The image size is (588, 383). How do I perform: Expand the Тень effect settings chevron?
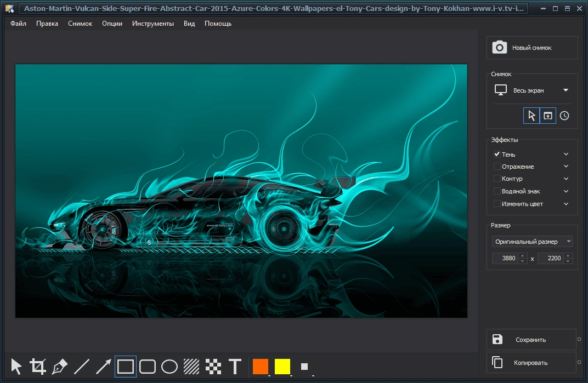566,154
